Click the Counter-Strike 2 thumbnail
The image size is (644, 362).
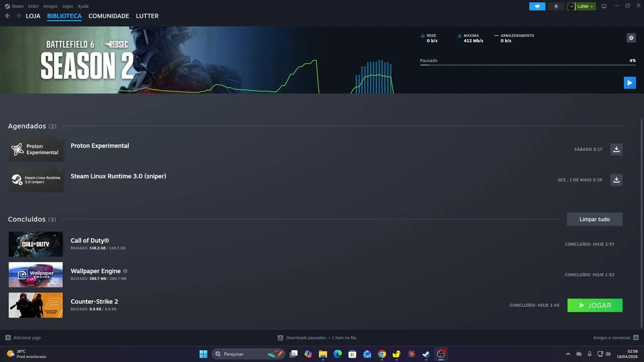36,305
